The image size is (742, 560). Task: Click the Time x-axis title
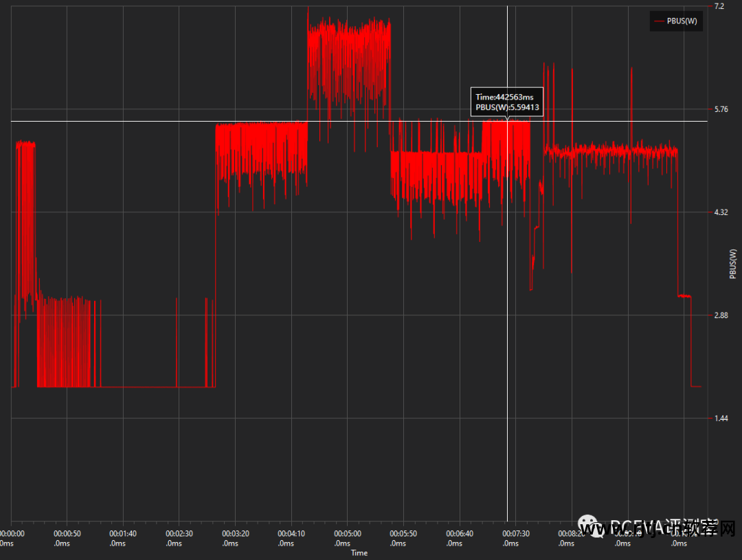(x=359, y=552)
